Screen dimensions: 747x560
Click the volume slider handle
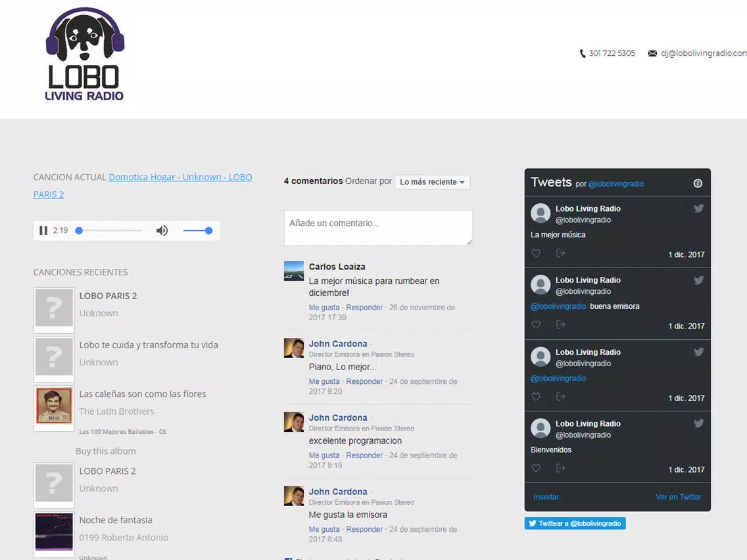[208, 231]
